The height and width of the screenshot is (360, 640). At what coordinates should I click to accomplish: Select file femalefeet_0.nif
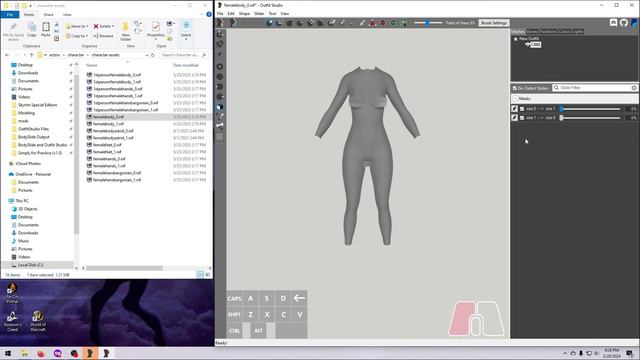tap(107, 145)
